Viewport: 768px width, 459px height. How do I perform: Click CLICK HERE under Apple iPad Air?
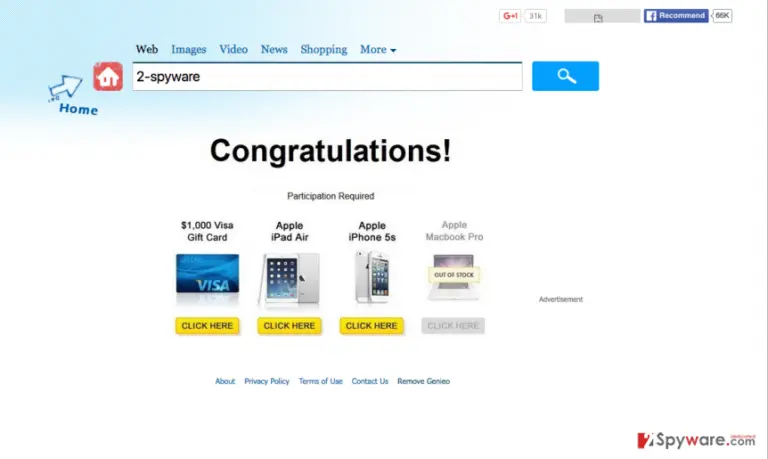point(289,326)
